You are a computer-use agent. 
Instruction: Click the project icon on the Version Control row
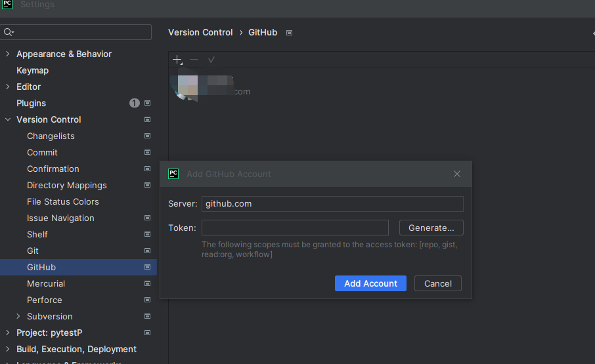pos(148,119)
